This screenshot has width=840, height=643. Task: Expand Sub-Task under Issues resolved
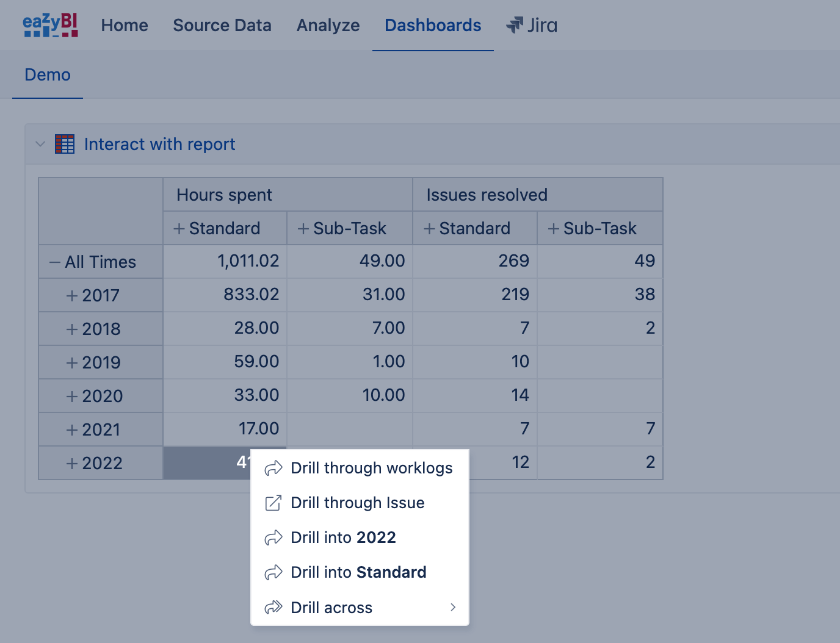click(554, 229)
